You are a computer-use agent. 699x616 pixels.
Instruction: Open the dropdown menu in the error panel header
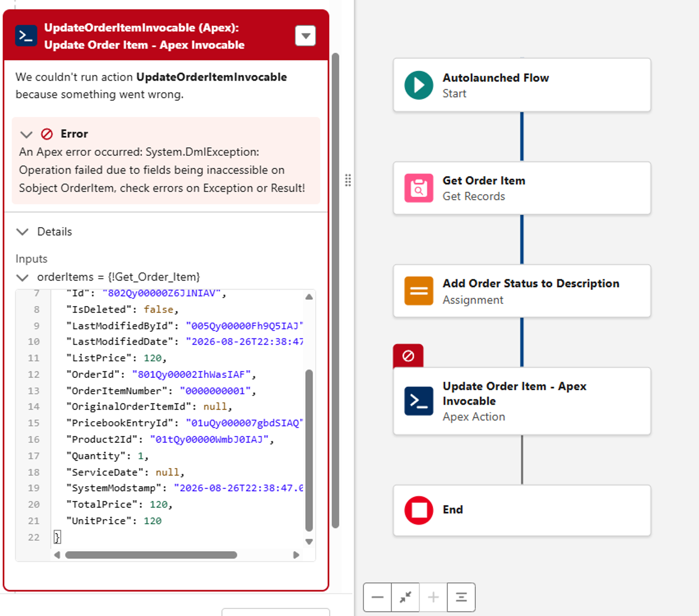pos(306,35)
